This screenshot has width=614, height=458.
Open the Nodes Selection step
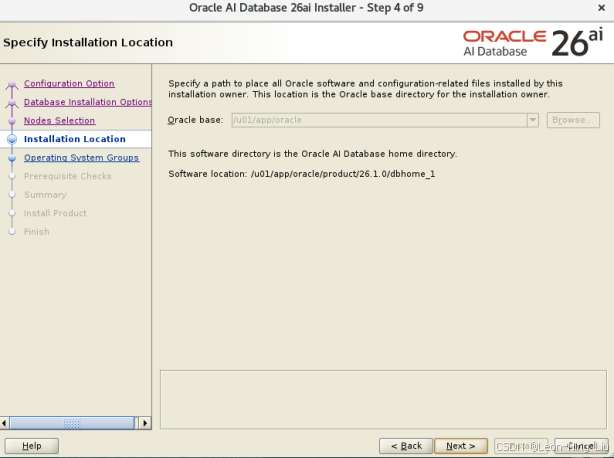pos(60,121)
